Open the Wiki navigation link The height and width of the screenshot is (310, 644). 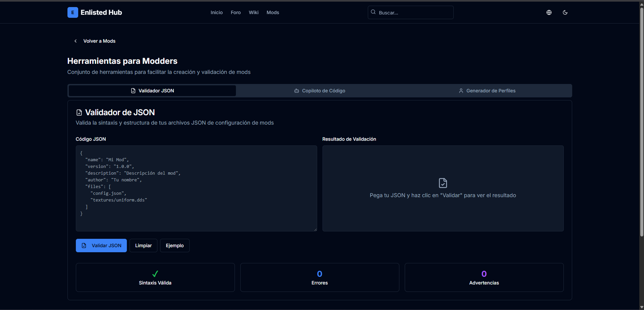point(253,12)
